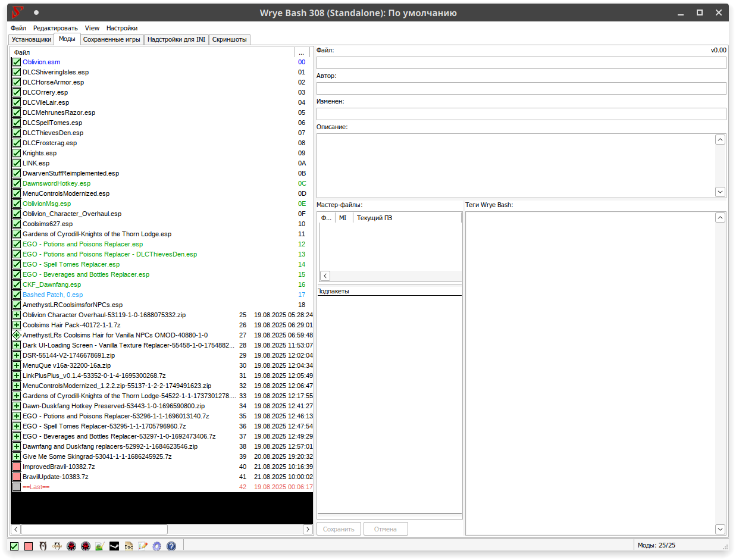Click plus icon of DSR-55144-V2 package
The height and width of the screenshot is (560, 736).
point(17,355)
